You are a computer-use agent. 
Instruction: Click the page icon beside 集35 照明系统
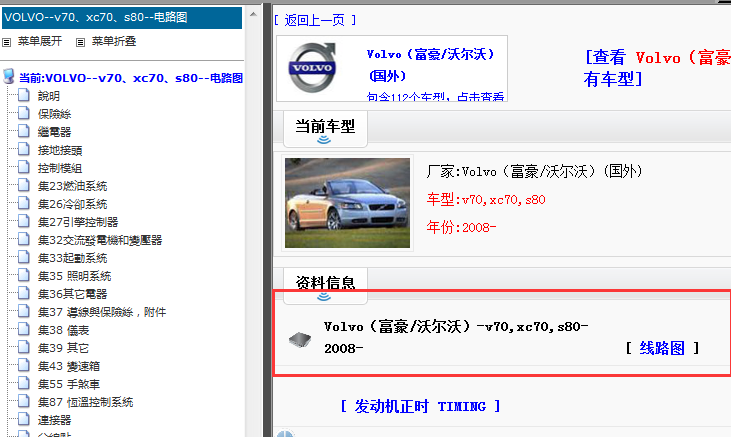tap(24, 275)
